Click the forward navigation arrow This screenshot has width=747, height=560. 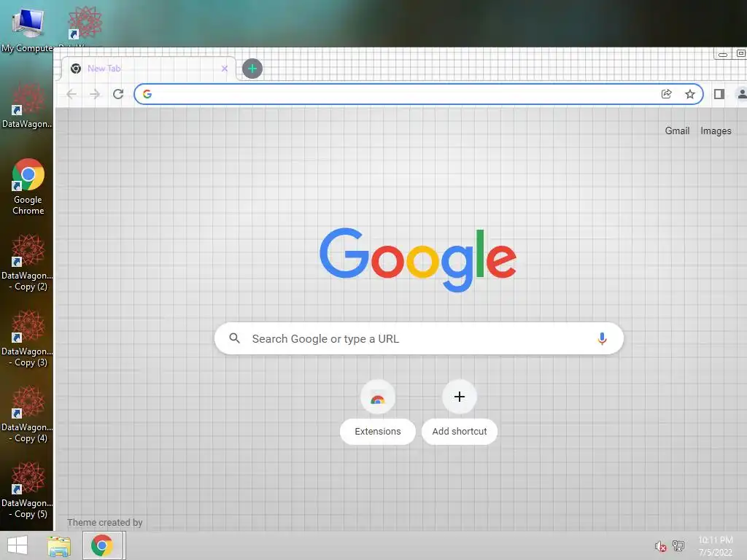(95, 94)
